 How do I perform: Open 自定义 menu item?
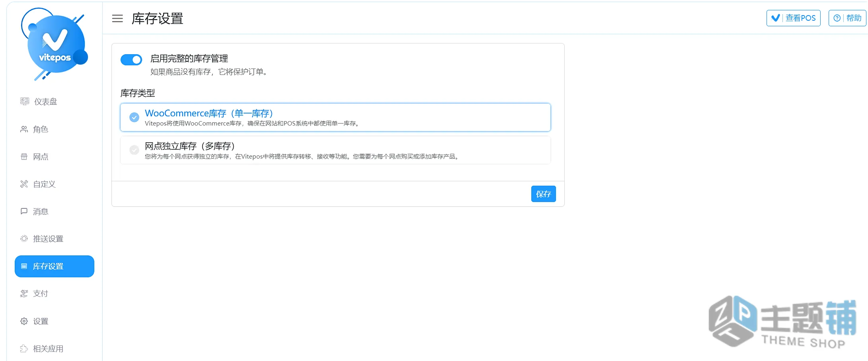click(55, 184)
